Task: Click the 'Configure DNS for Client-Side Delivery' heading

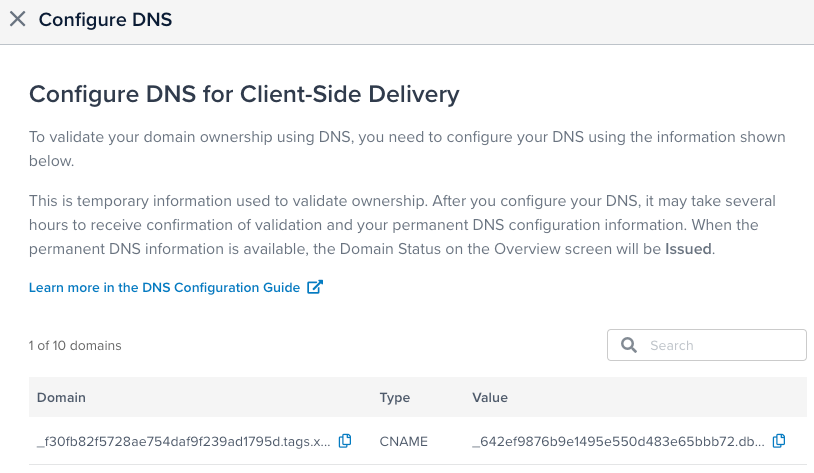Action: point(244,94)
